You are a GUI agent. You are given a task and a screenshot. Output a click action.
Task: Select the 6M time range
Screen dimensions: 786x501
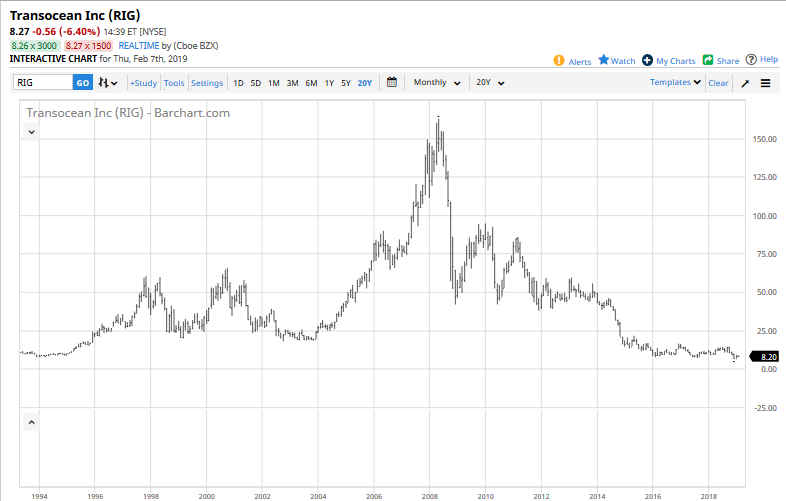(x=311, y=83)
